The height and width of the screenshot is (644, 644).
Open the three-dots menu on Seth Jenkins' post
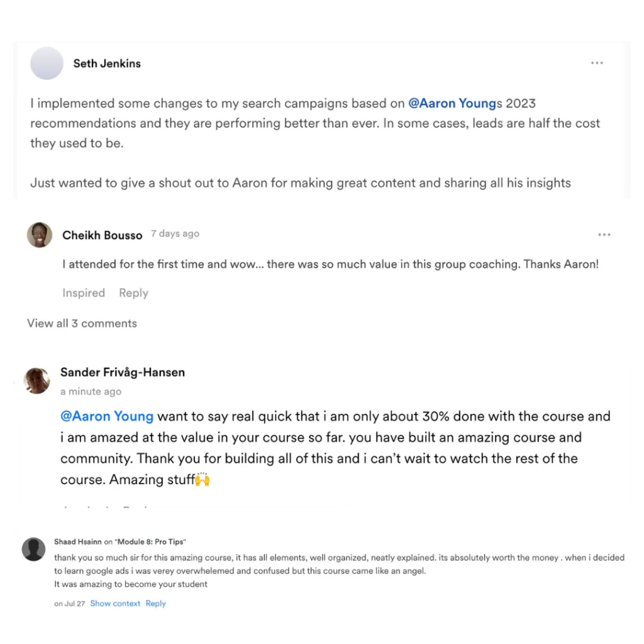pos(597,63)
